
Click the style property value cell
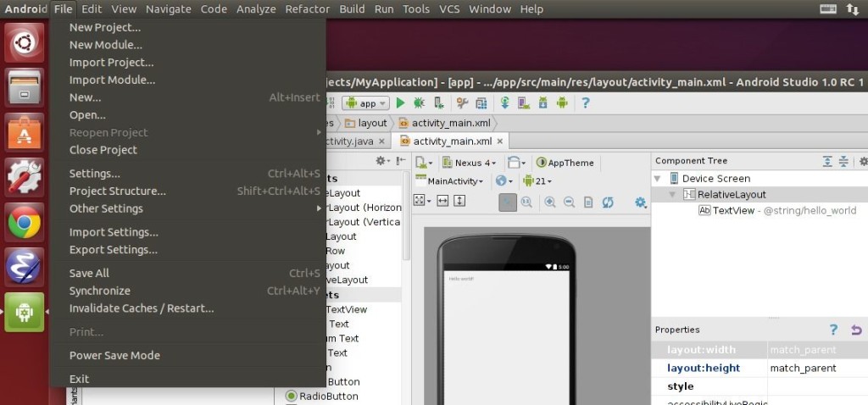tap(818, 386)
